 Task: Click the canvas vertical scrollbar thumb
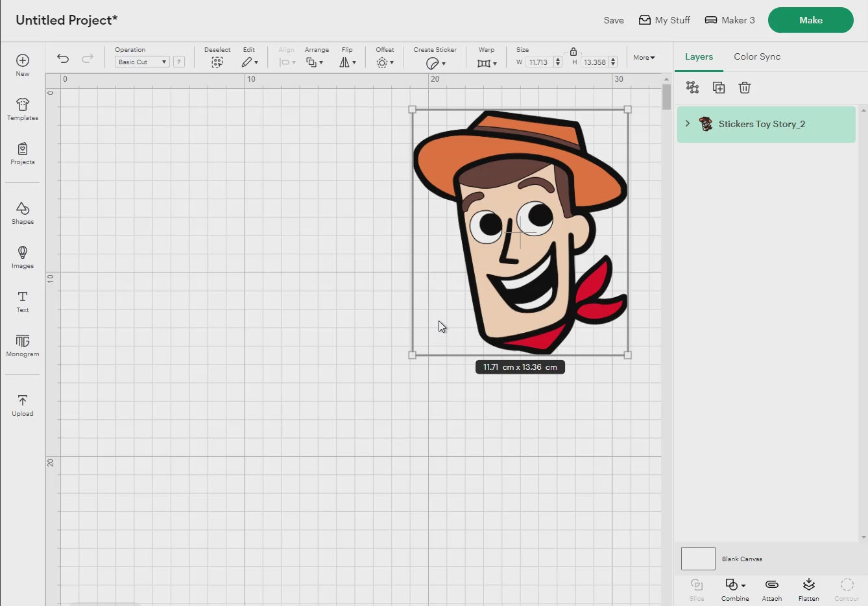tap(666, 97)
